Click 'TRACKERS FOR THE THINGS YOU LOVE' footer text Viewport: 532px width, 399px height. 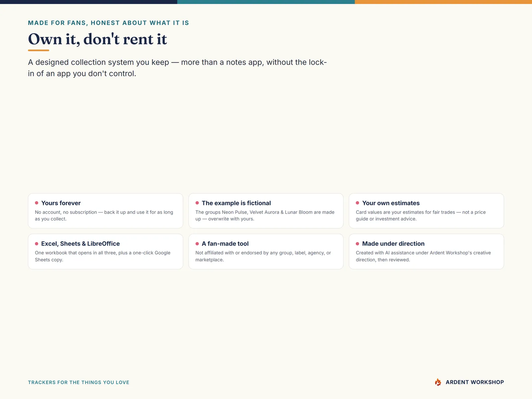[x=78, y=382]
